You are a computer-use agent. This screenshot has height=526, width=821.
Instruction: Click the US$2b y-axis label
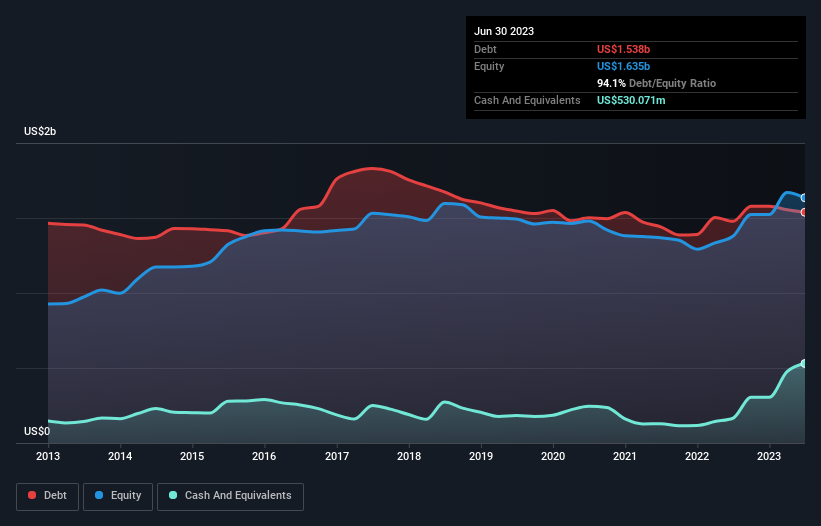pyautogui.click(x=40, y=131)
